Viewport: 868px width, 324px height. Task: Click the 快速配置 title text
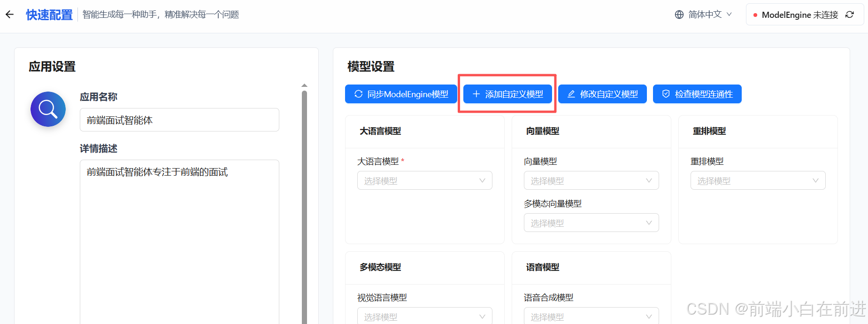pyautogui.click(x=49, y=15)
